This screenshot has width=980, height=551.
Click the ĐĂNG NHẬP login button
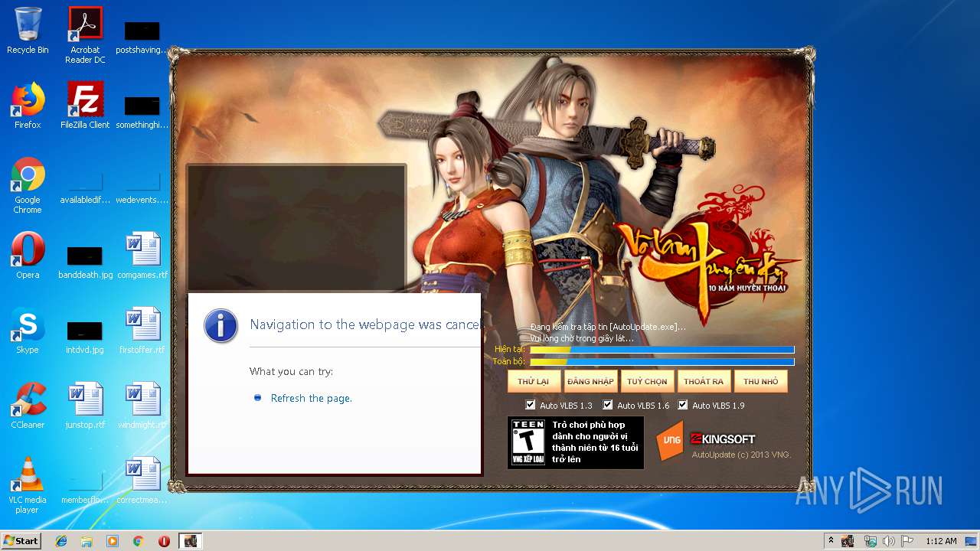[590, 381]
